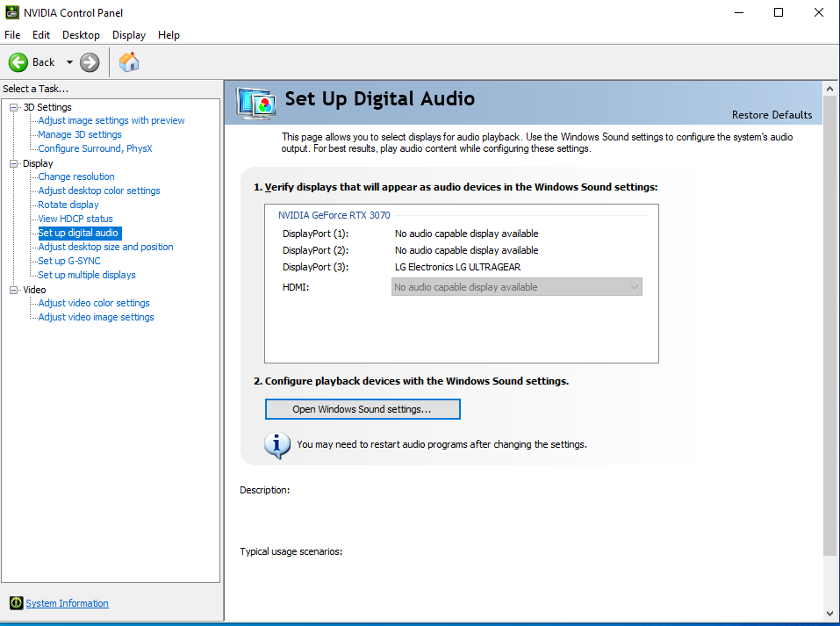Click the blue info icon near restart note
Viewport: 840px width, 626px height.
(277, 444)
